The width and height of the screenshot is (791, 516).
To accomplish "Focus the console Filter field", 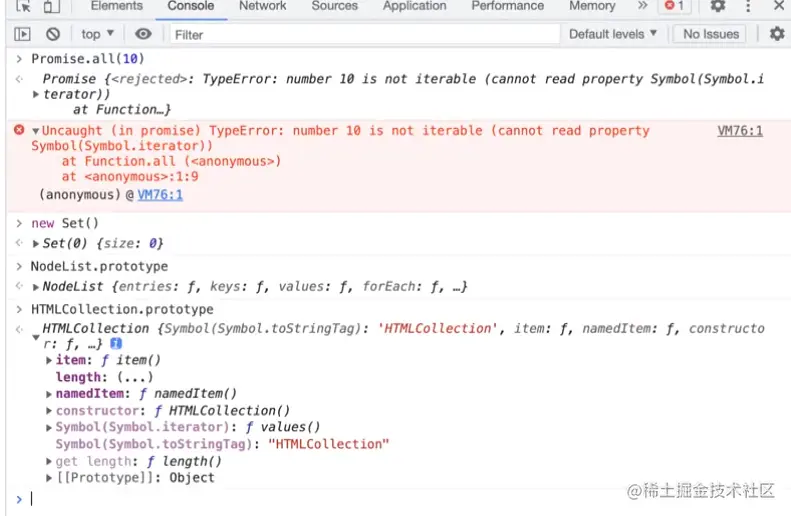I will (x=365, y=34).
